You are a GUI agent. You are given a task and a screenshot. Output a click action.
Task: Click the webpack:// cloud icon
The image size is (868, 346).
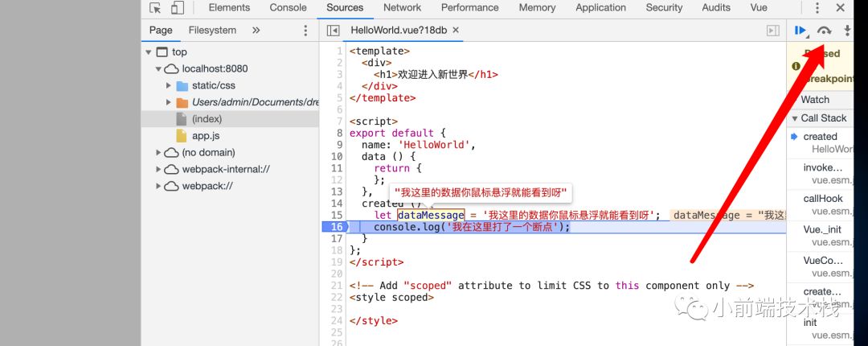[x=172, y=186]
